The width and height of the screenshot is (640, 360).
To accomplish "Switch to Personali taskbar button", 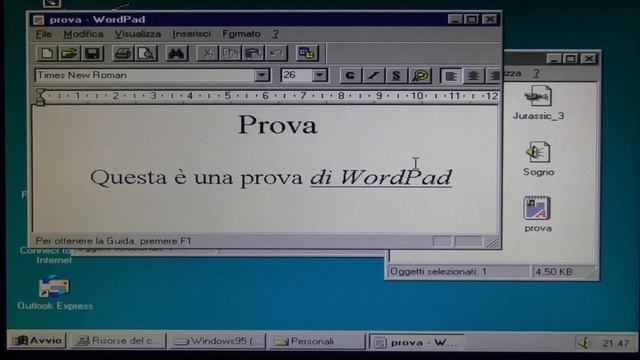I will click(316, 341).
